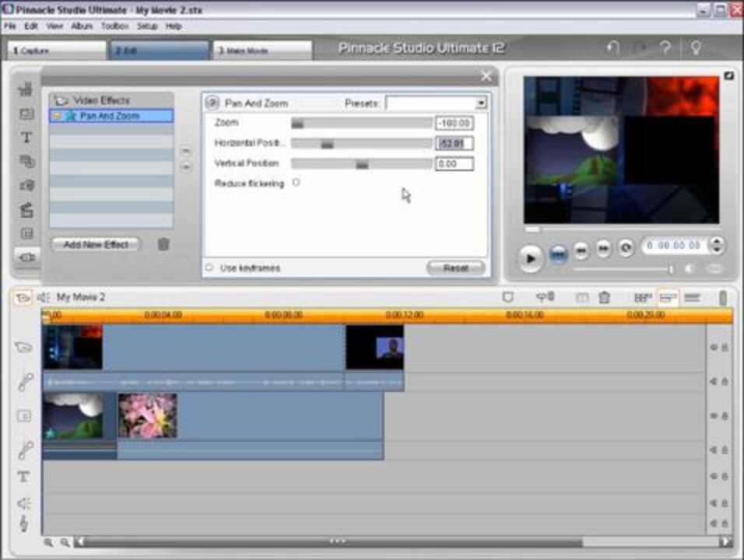The image size is (744, 560).
Task: Expand the preview player to full screen
Action: (x=728, y=76)
